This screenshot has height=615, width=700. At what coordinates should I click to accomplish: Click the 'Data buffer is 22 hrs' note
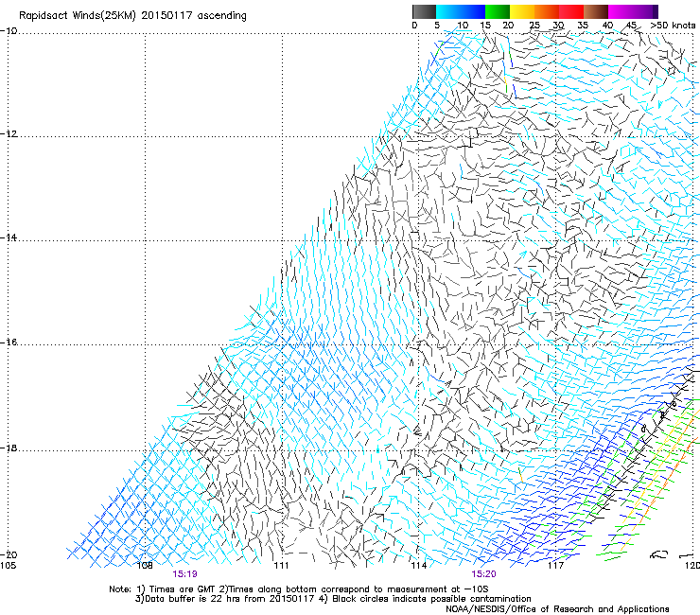coord(333,599)
